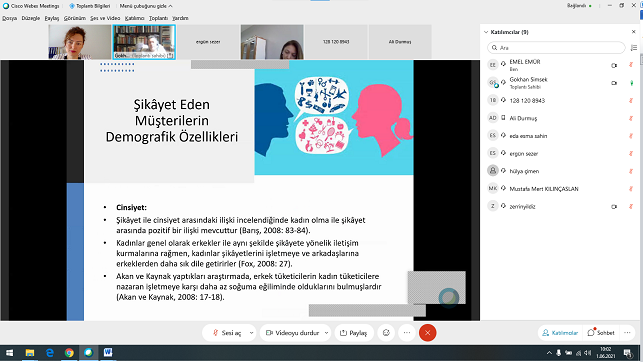The height and width of the screenshot is (362, 643).
Task: Stop camera with Videoyu durdur button
Action: pos(292,333)
